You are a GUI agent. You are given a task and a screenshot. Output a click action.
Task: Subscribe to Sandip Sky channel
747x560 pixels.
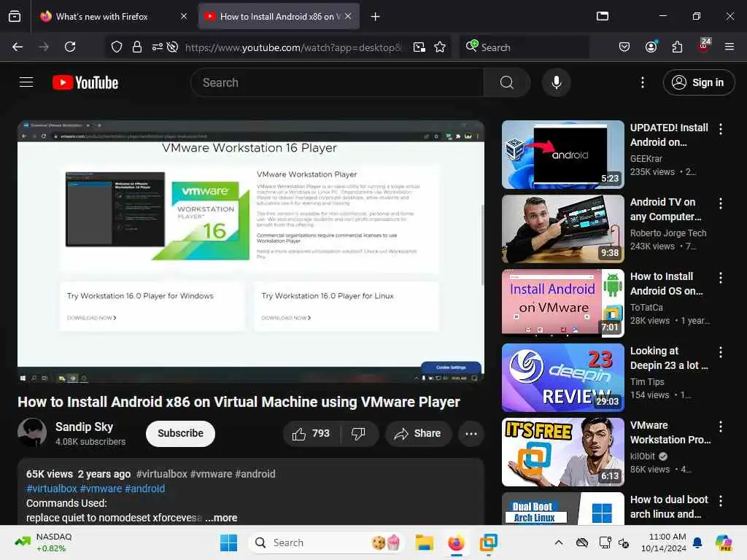click(181, 433)
